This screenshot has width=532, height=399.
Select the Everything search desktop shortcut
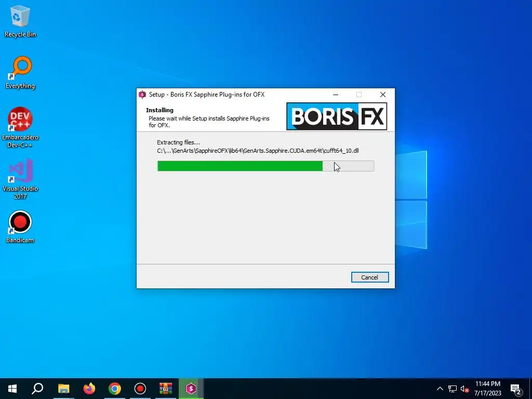(x=20, y=73)
